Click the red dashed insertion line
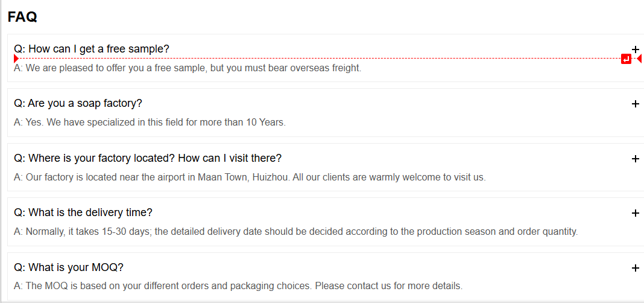The image size is (644, 303). pyautogui.click(x=320, y=59)
